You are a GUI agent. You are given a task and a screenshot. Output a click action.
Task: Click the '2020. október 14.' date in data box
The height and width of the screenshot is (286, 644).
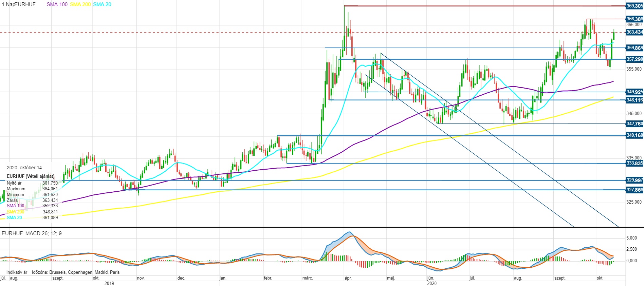tap(25, 168)
